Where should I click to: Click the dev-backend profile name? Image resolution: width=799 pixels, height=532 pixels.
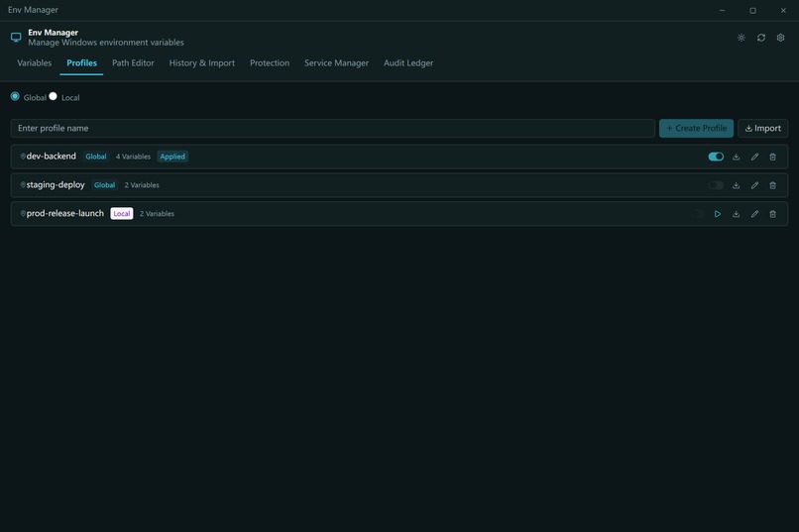pyautogui.click(x=51, y=157)
